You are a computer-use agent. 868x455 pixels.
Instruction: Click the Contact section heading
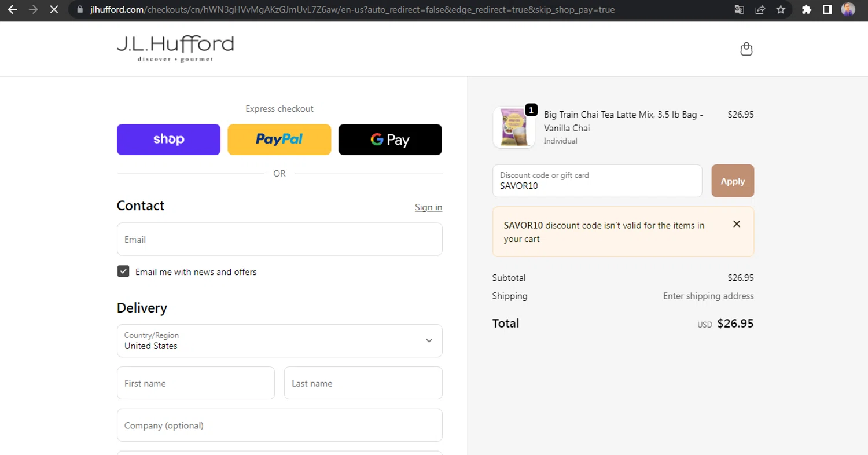tap(141, 206)
